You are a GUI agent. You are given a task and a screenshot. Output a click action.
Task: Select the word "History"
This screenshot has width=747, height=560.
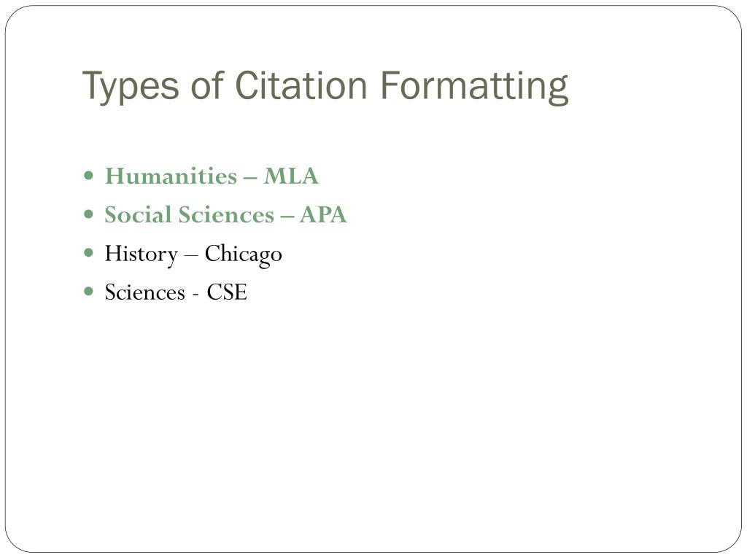tap(141, 254)
